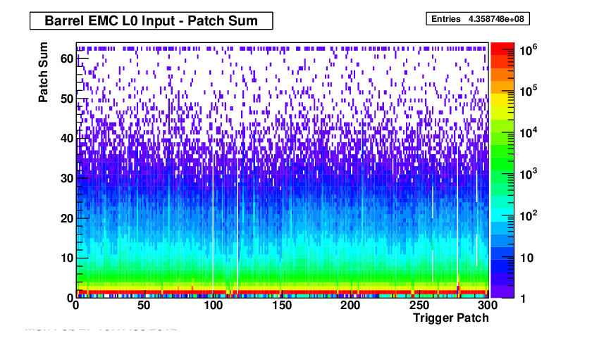Click the 10^3 color scale label
The height and width of the screenshot is (364, 599).
[529, 175]
